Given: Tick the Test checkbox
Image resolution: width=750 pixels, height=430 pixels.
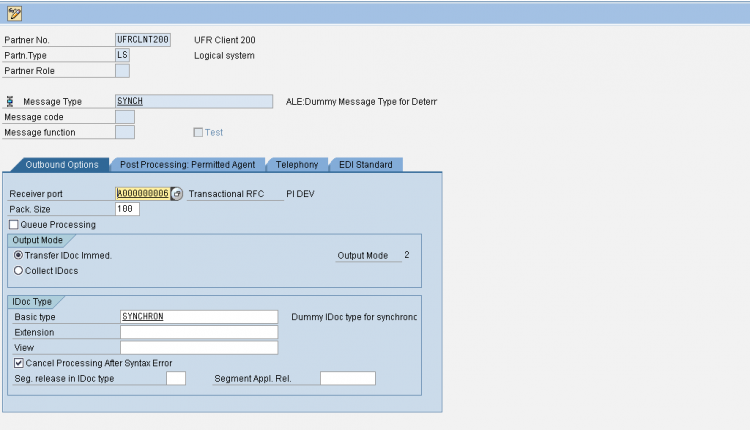Looking at the screenshot, I should click(198, 132).
